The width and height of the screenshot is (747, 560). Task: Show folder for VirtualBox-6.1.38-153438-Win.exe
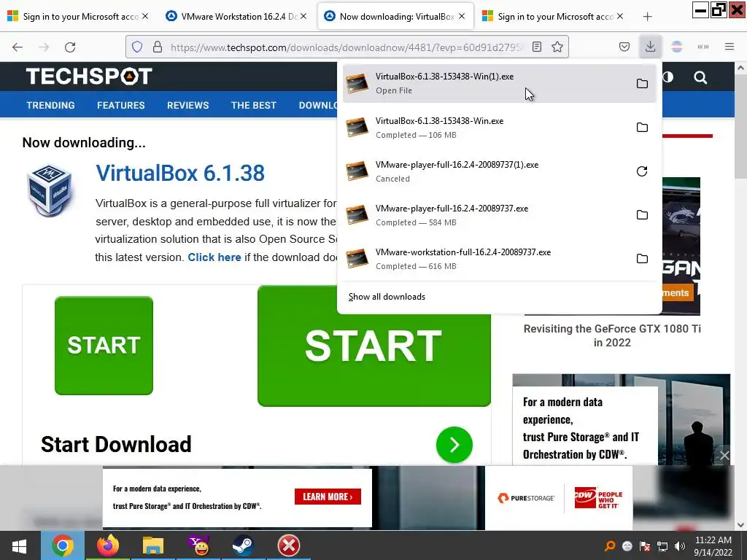(x=642, y=127)
